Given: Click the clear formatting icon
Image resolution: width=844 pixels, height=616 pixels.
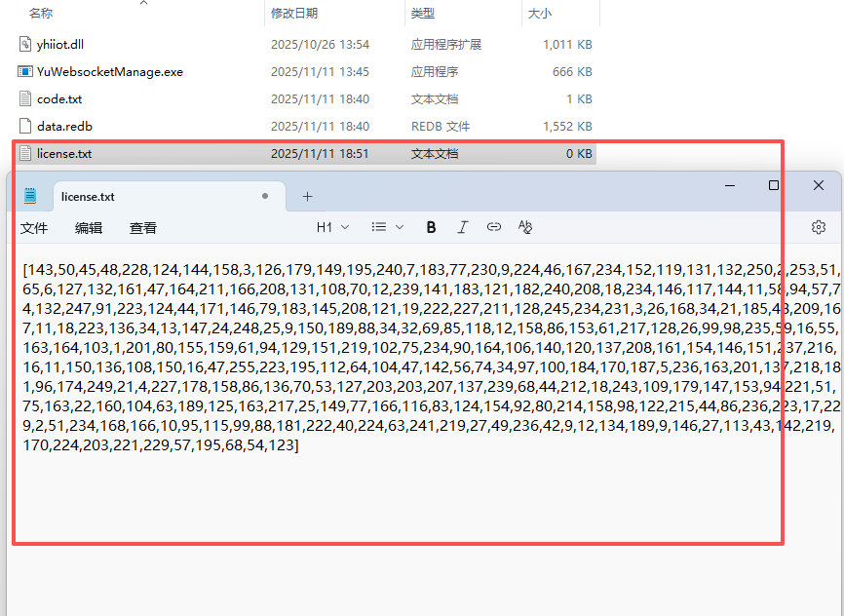Looking at the screenshot, I should [x=525, y=227].
